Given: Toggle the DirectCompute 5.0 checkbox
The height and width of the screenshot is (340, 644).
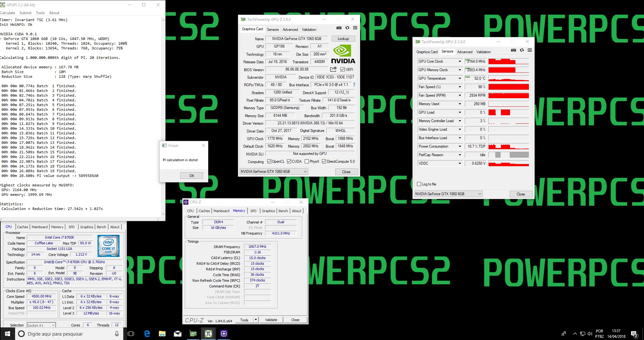Looking at the screenshot, I should coord(324,161).
